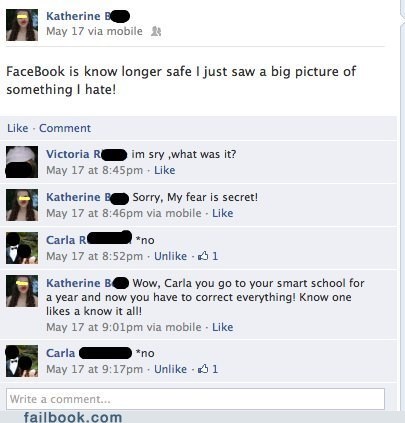Screen dimensions: 405x423
Task: Open Victoria's name link in comments
Action: [74, 154]
